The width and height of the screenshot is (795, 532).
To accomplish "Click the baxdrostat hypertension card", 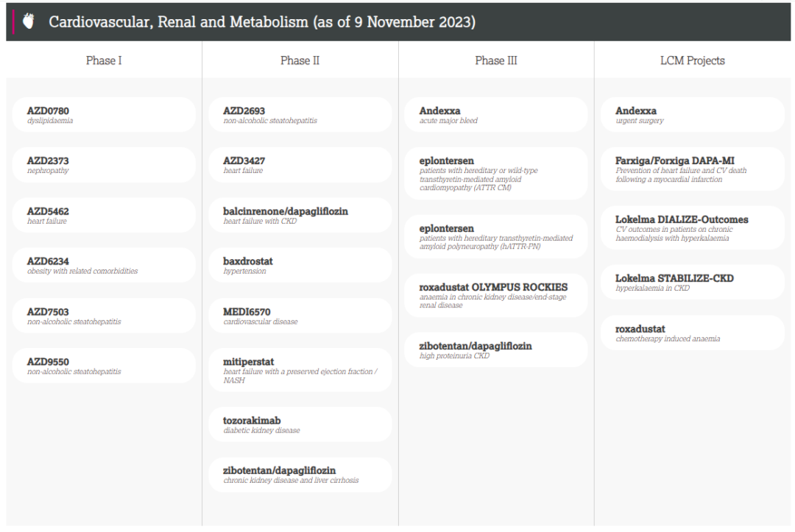I will coord(300,265).
